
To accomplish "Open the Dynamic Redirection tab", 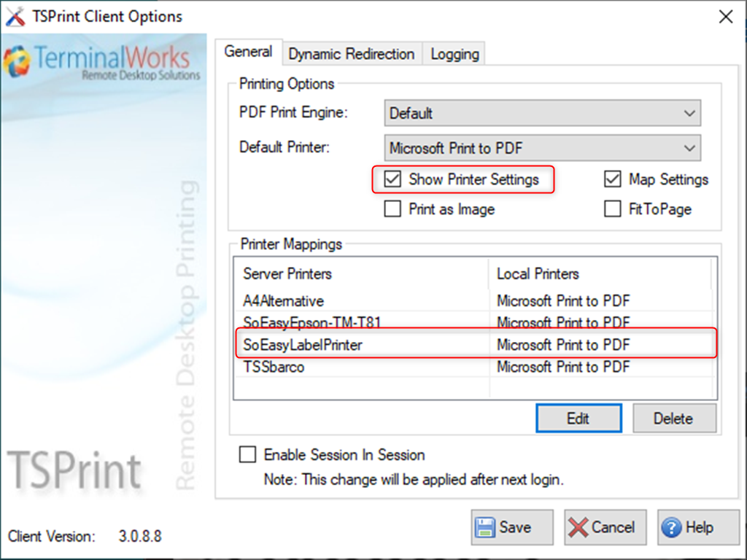I will [x=352, y=54].
